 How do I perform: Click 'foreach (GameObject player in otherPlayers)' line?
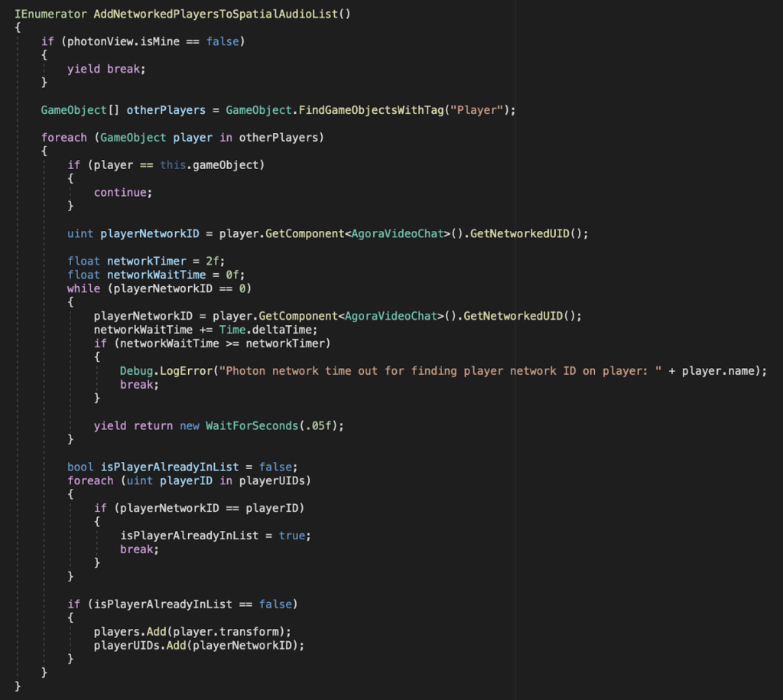pos(183,138)
